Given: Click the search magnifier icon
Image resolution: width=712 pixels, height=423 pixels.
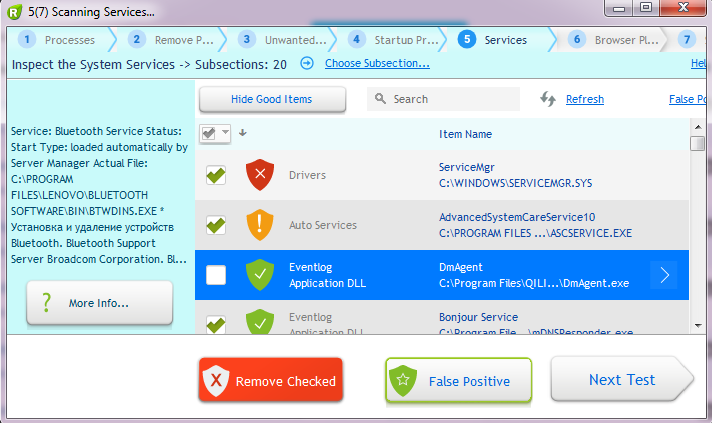Looking at the screenshot, I should click(x=380, y=98).
